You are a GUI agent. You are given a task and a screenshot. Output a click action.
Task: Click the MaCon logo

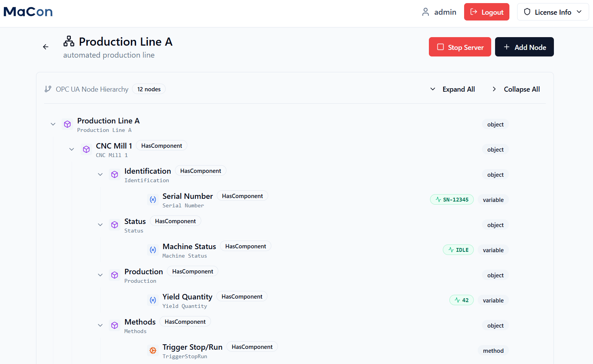point(28,12)
